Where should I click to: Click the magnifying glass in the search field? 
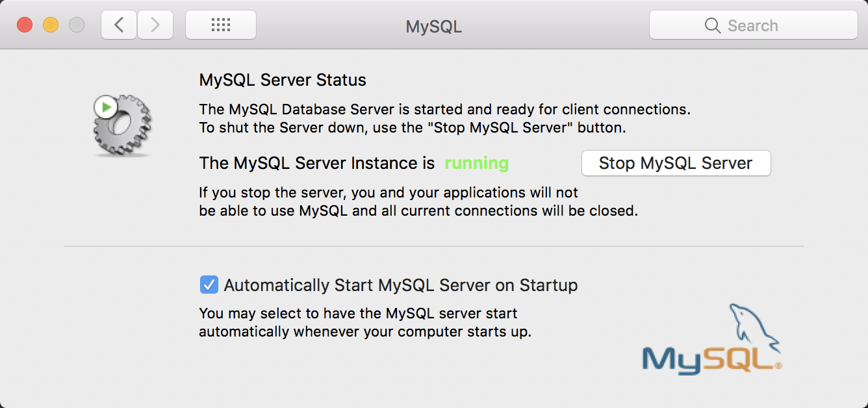point(712,25)
